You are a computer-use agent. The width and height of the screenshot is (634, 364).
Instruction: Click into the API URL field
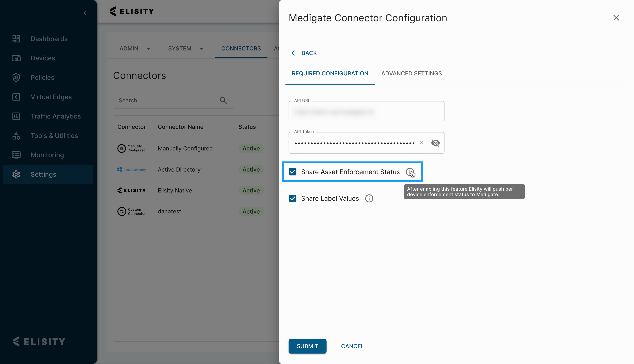366,112
